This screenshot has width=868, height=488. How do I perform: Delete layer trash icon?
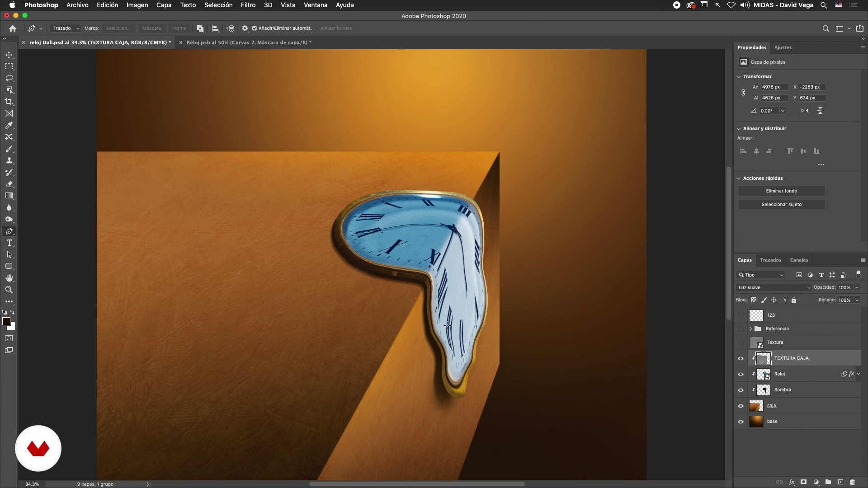[853, 482]
